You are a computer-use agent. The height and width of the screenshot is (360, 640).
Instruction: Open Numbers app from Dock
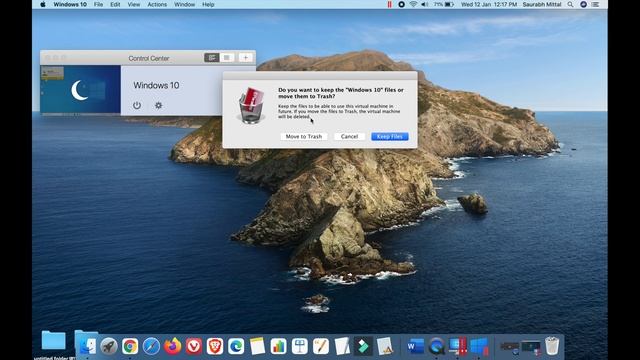click(x=278, y=346)
